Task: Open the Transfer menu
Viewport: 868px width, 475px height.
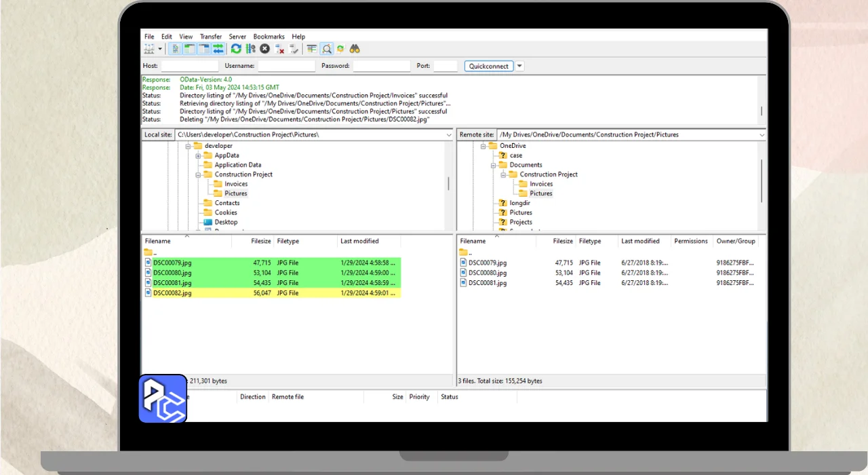Action: pos(210,37)
